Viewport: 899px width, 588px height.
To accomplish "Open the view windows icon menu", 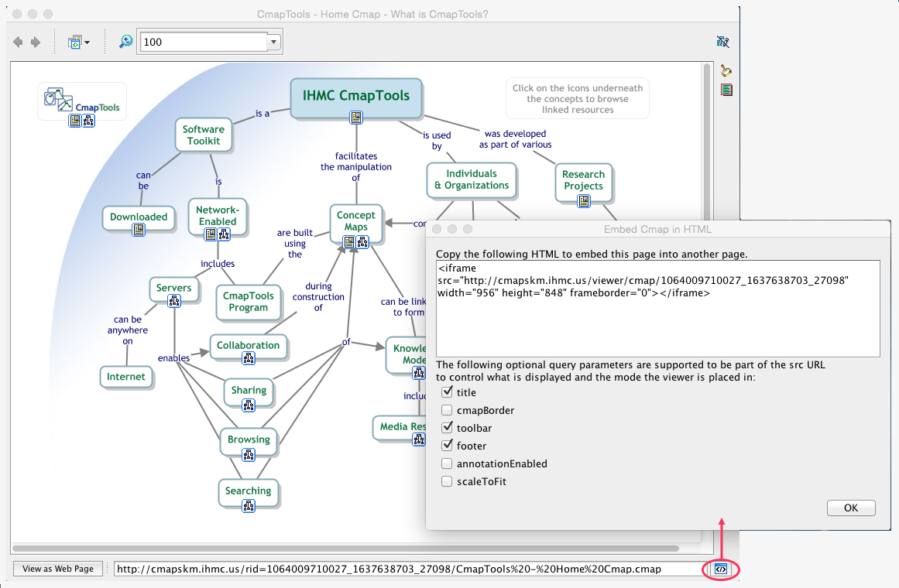I will [x=78, y=42].
